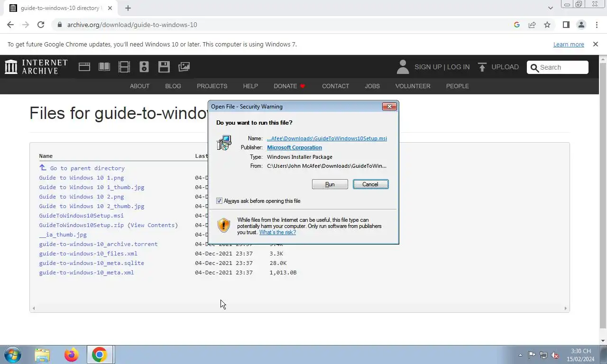Open the BLOG menu item

[x=173, y=86]
